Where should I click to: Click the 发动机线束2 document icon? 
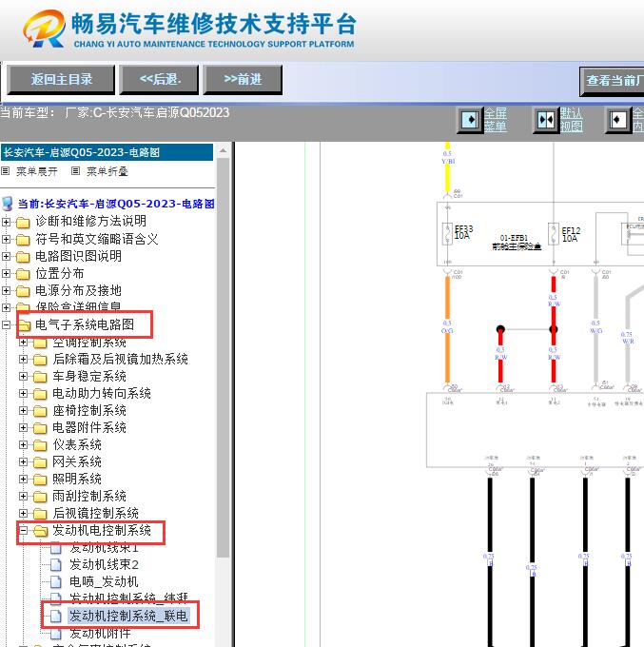pyautogui.click(x=56, y=565)
